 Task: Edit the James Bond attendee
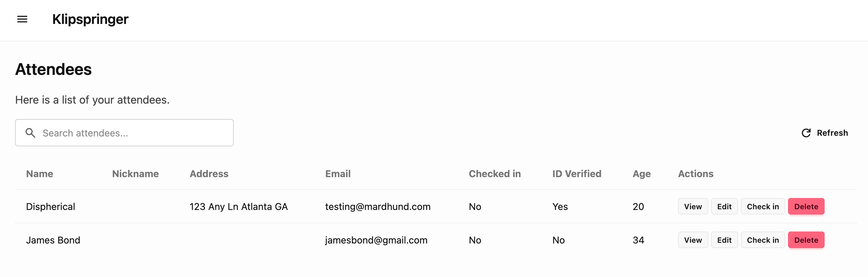[724, 240]
